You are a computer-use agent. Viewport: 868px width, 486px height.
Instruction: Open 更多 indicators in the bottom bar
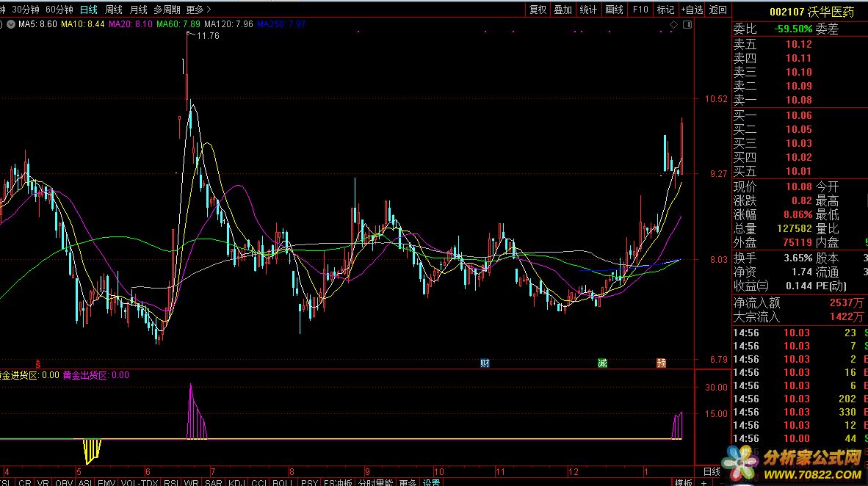(x=408, y=482)
